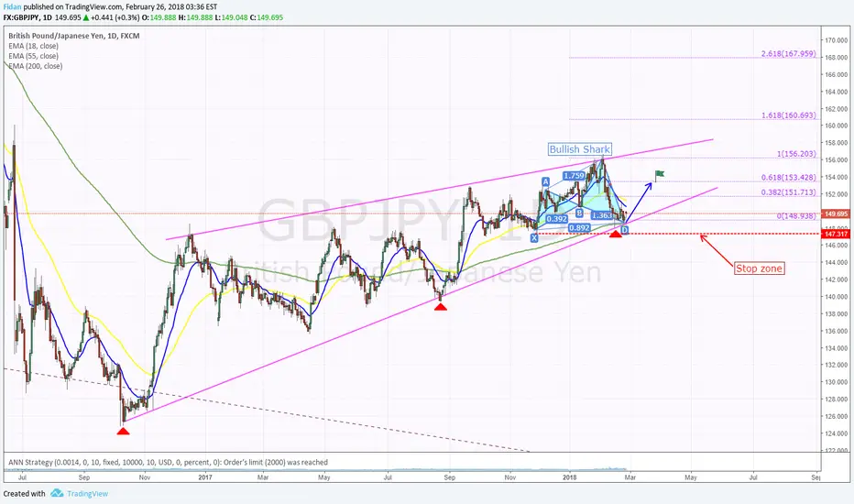Click the 140.000 price axis label

pyautogui.click(x=836, y=297)
